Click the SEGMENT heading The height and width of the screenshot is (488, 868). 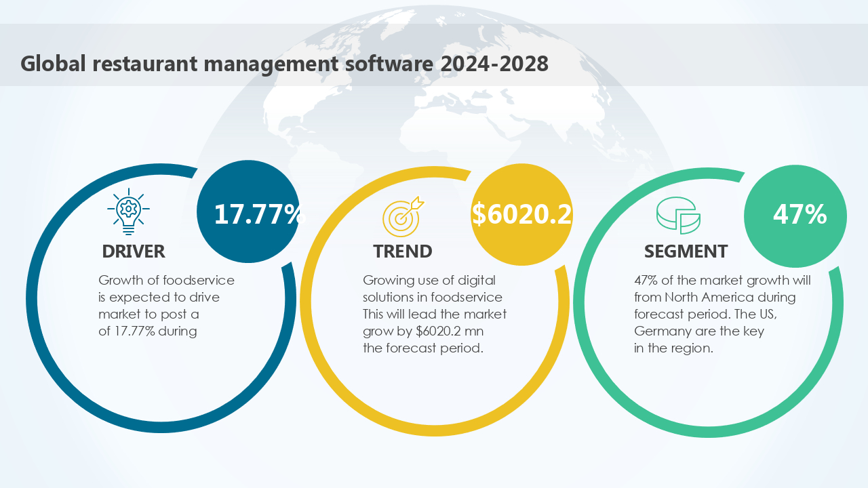pos(686,251)
